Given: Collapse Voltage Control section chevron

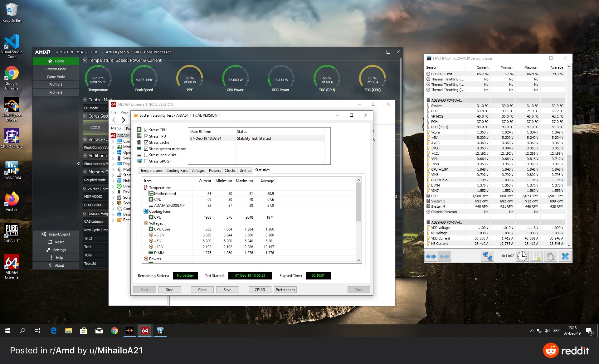Looking at the screenshot, I should pyautogui.click(x=85, y=139).
